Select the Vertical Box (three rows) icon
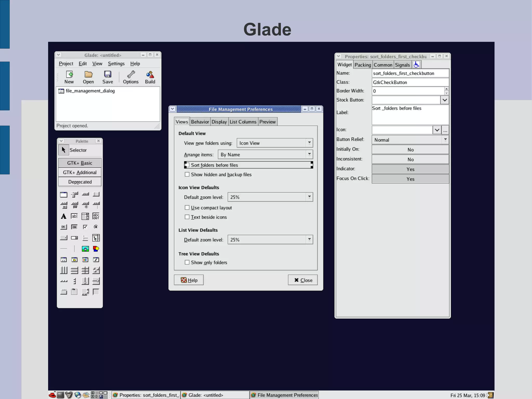 pos(75,270)
